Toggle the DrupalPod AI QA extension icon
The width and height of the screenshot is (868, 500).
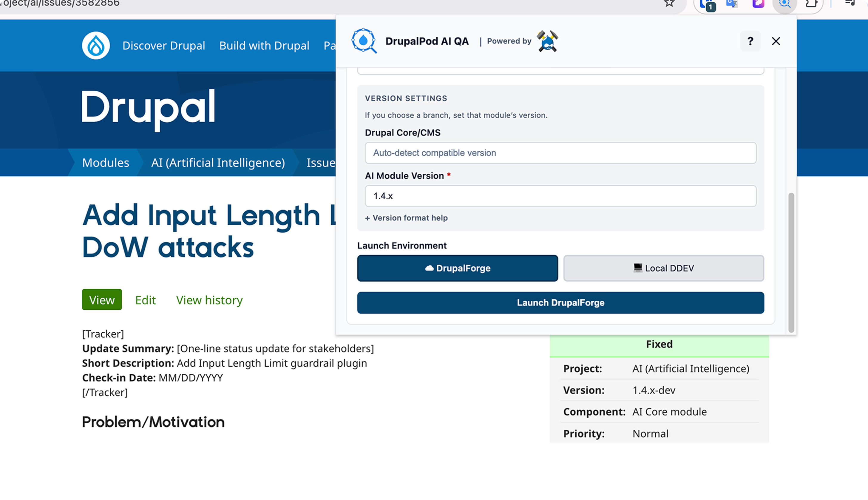(x=784, y=4)
